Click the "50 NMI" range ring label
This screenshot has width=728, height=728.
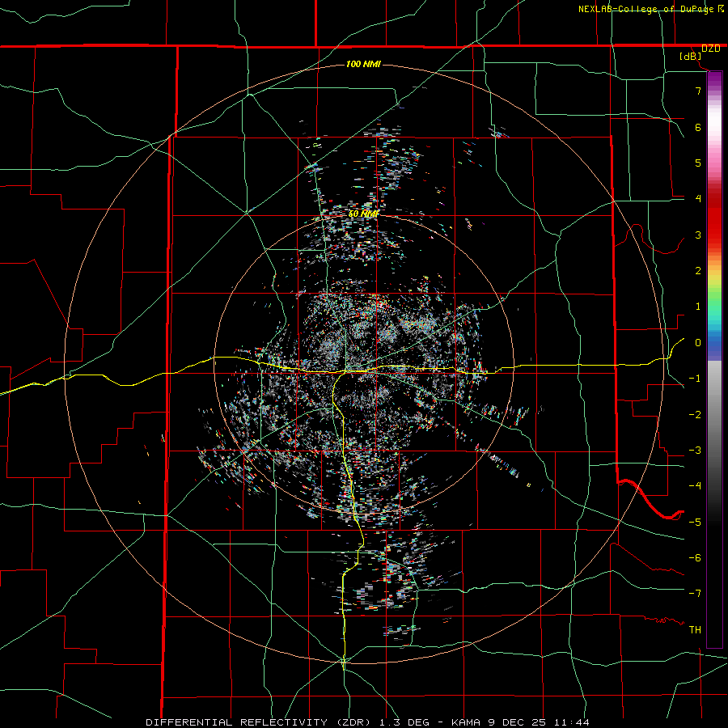pos(363,214)
